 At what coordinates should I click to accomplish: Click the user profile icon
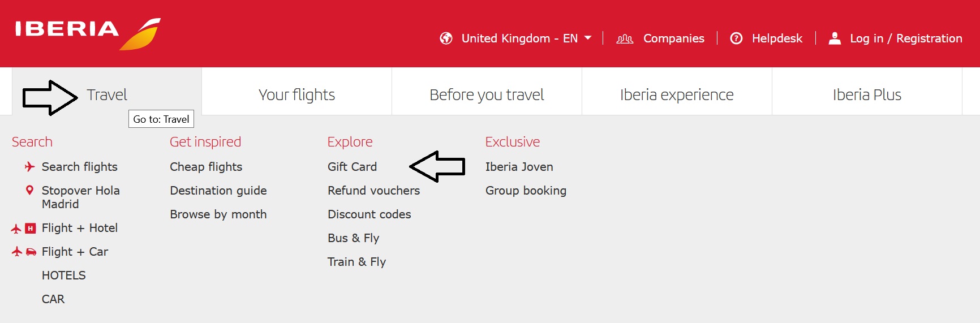click(x=835, y=38)
